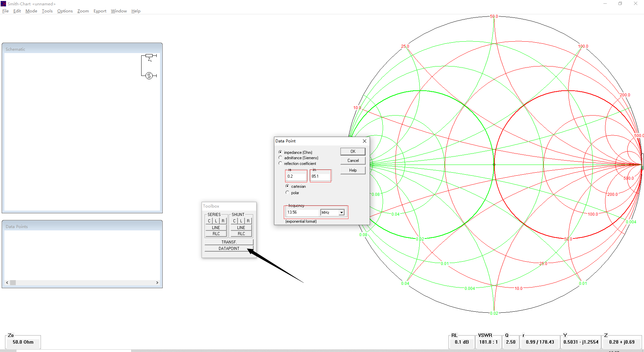Click the series resistor R tool
The height and width of the screenshot is (352, 644).
[223, 221]
